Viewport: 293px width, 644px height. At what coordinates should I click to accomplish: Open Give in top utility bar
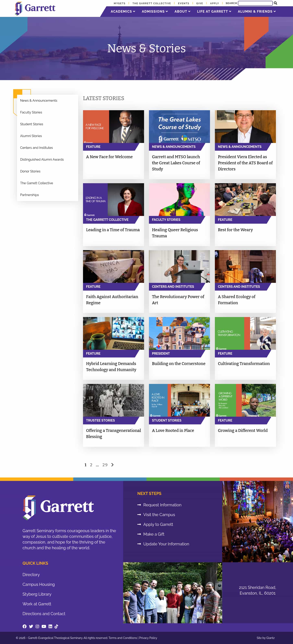(199, 3)
